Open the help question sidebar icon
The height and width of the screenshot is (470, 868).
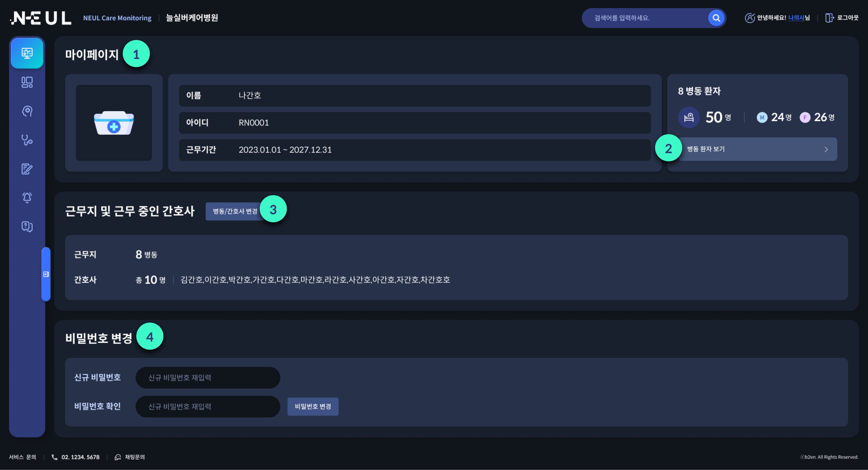point(27,226)
